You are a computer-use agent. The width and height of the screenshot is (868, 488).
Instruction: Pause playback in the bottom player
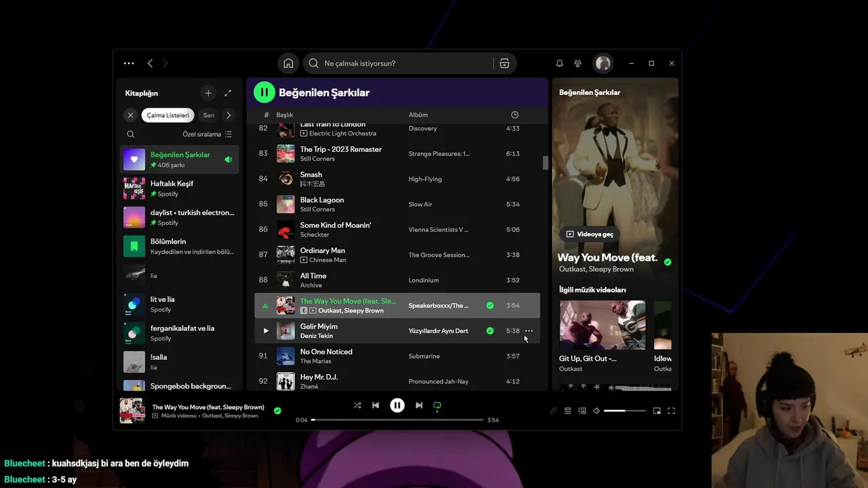point(397,405)
